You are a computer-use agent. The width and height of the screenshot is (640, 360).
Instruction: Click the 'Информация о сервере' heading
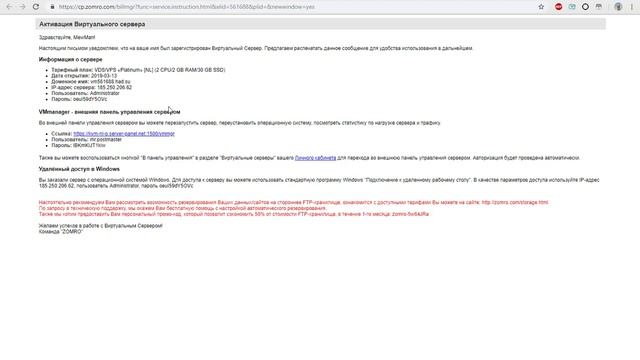click(71, 60)
